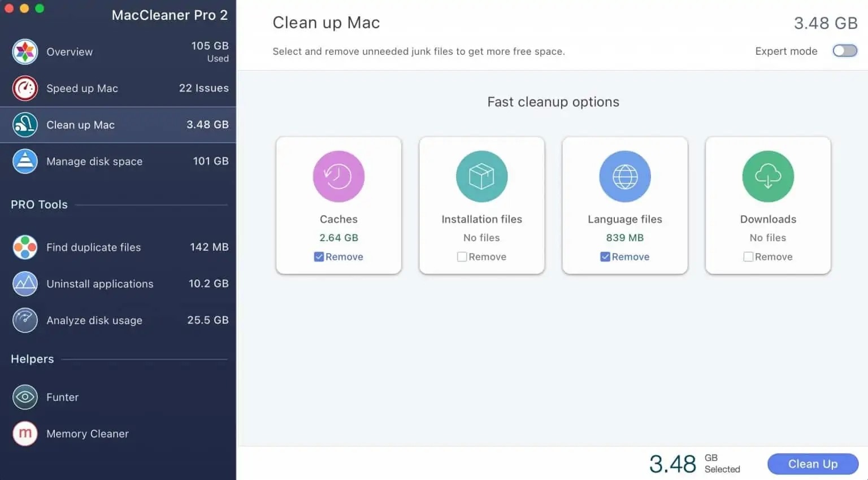The width and height of the screenshot is (868, 480).
Task: Click the Overview flower icon
Action: point(25,52)
